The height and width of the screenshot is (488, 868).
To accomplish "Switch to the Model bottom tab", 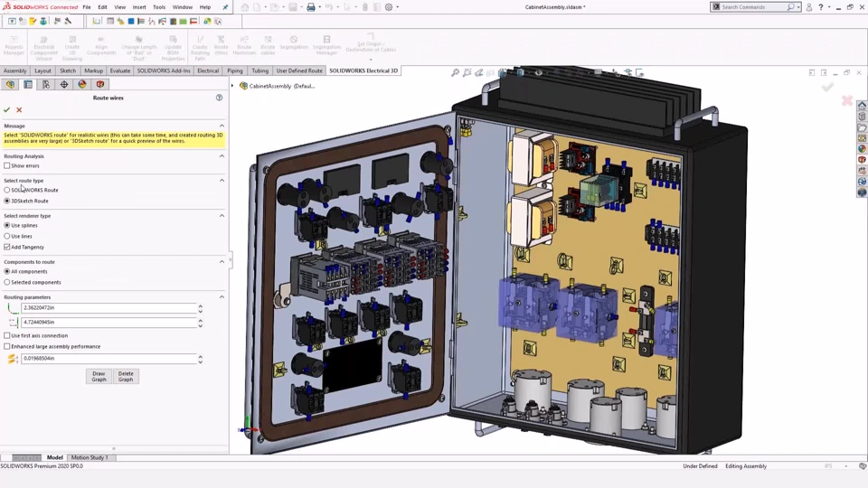I will (x=55, y=457).
